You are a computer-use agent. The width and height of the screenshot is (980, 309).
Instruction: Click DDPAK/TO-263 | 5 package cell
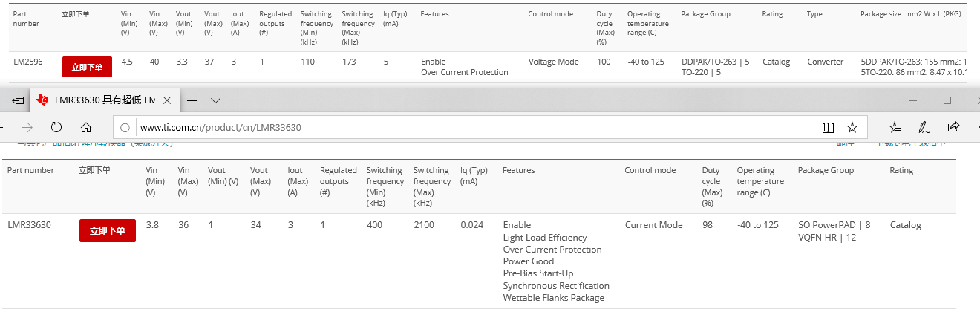point(716,62)
